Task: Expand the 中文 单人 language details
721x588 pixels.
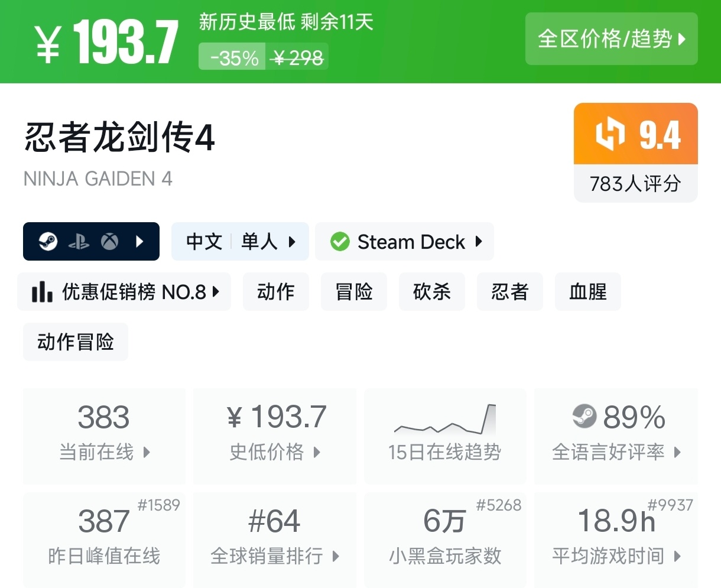Action: pyautogui.click(x=240, y=241)
